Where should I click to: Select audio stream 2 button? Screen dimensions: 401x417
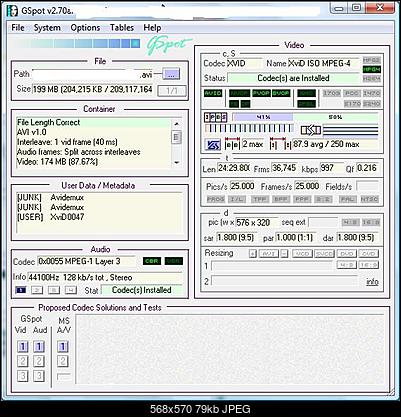tap(37, 290)
